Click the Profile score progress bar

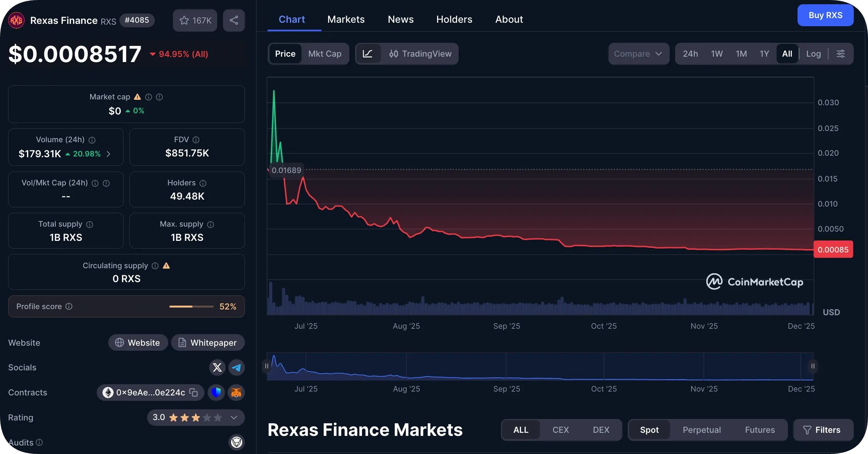(191, 306)
